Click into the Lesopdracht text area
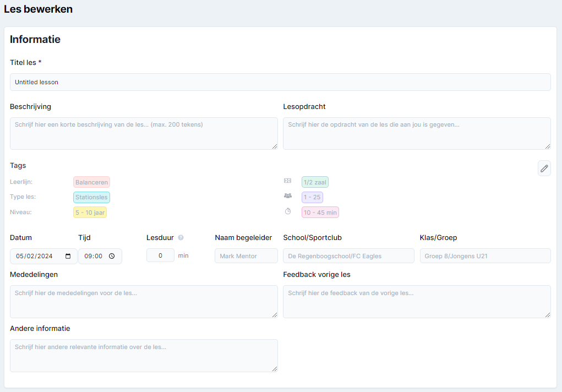The width and height of the screenshot is (562, 392). (x=416, y=133)
